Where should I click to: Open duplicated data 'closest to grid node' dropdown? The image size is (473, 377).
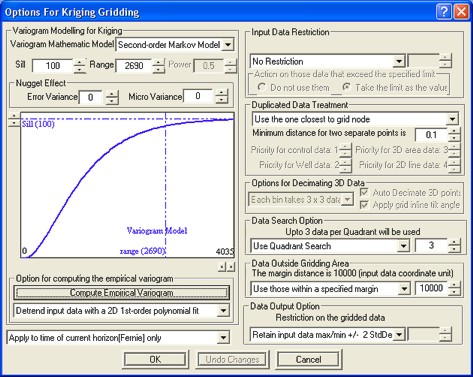click(452, 119)
